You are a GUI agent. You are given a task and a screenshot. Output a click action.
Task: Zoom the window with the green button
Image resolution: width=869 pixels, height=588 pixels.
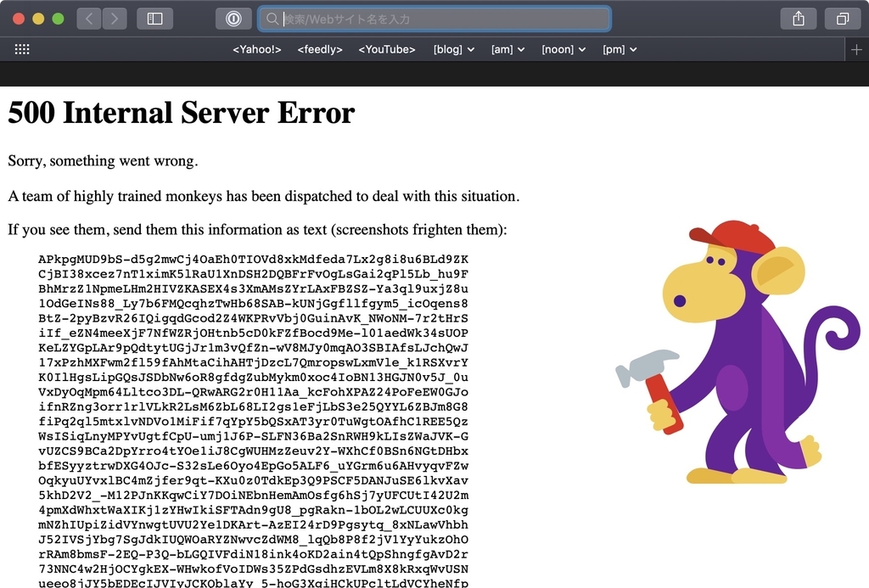point(58,19)
